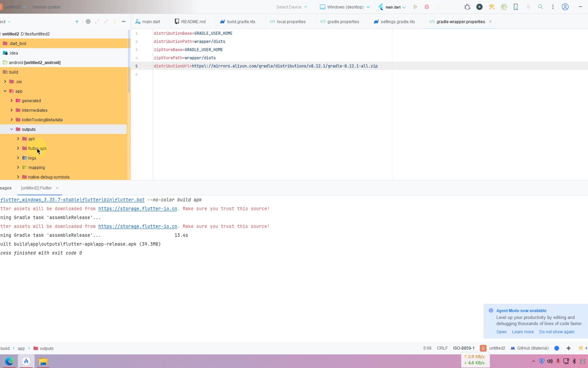
Task: Toggle the system volume speaker icon
Action: click(550, 361)
